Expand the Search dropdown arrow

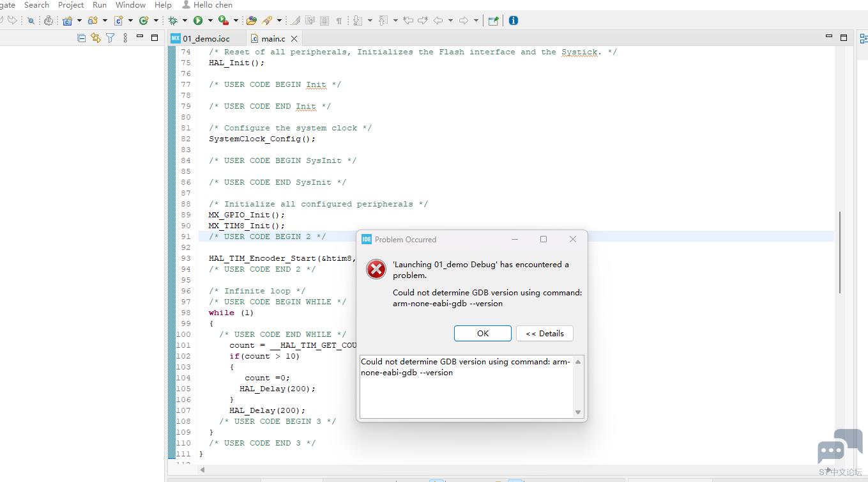[x=279, y=20]
